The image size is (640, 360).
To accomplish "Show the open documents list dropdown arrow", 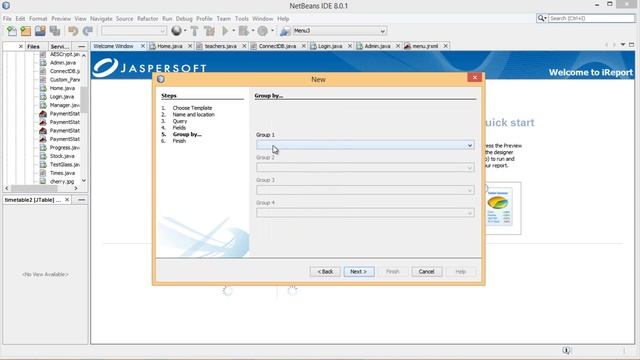I will [623, 44].
